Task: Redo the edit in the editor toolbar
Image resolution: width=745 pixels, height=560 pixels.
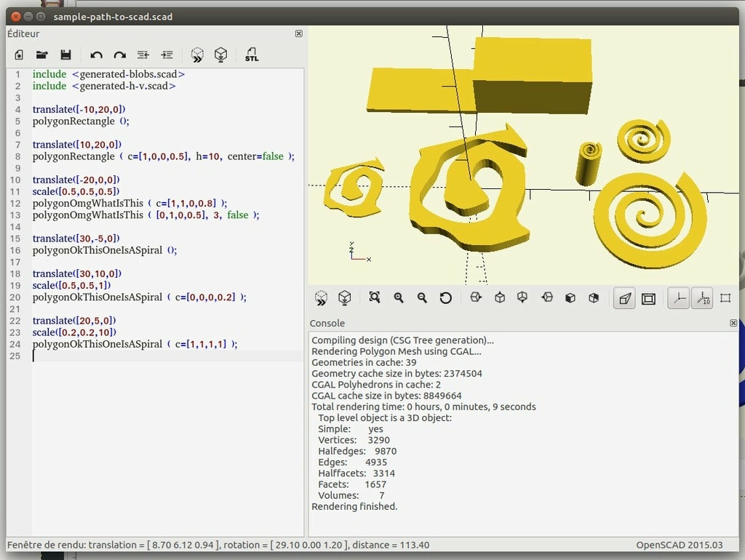Action: pos(119,55)
